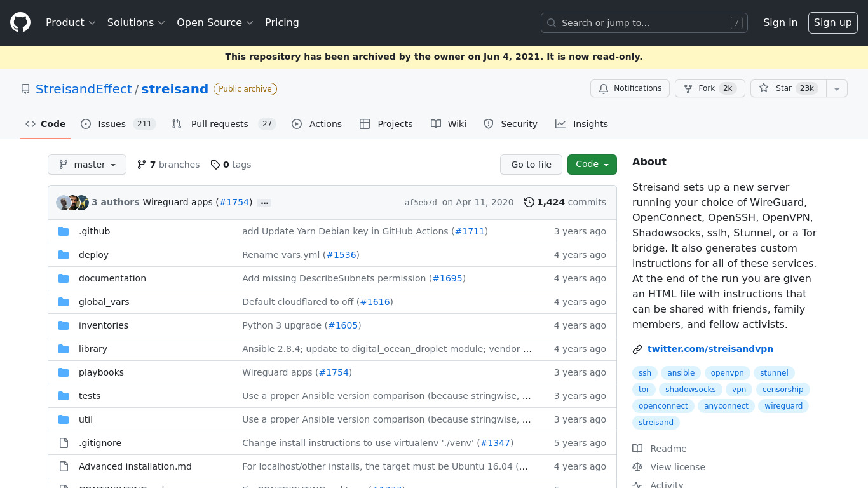Fork the repository

[x=710, y=88]
